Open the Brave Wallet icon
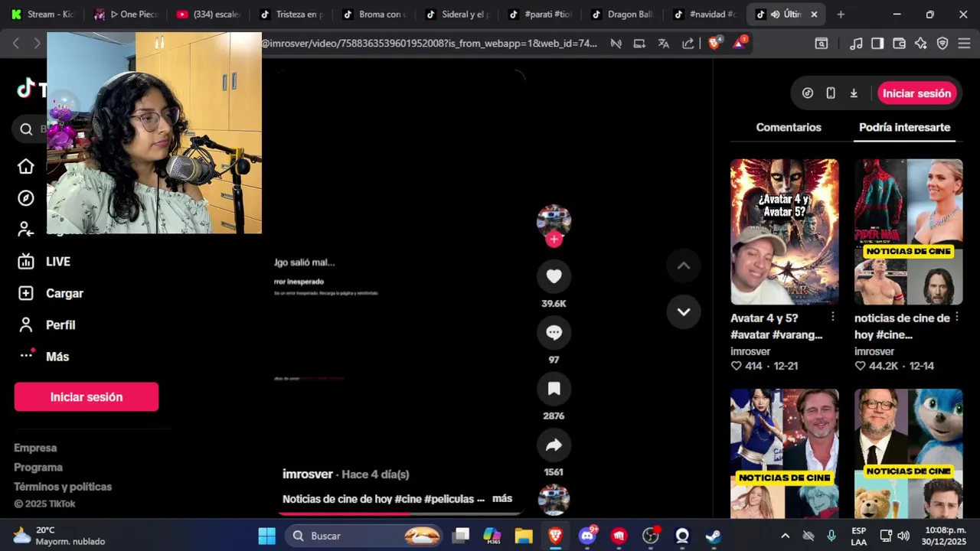Viewport: 980px width, 551px height. (x=900, y=44)
